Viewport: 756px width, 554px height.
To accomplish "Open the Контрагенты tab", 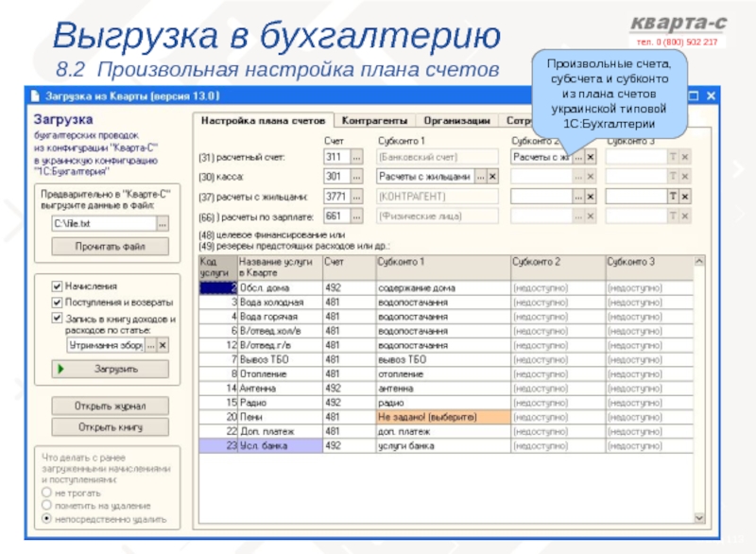I will click(374, 121).
